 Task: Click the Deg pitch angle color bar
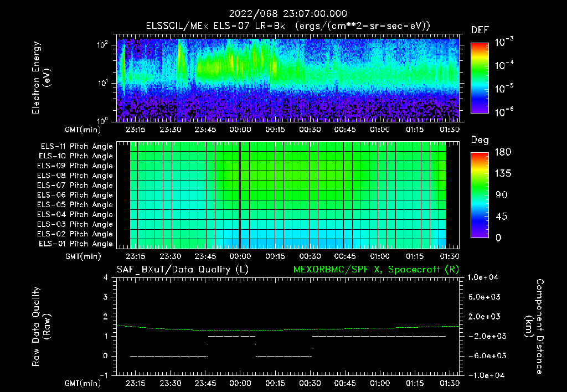point(480,195)
